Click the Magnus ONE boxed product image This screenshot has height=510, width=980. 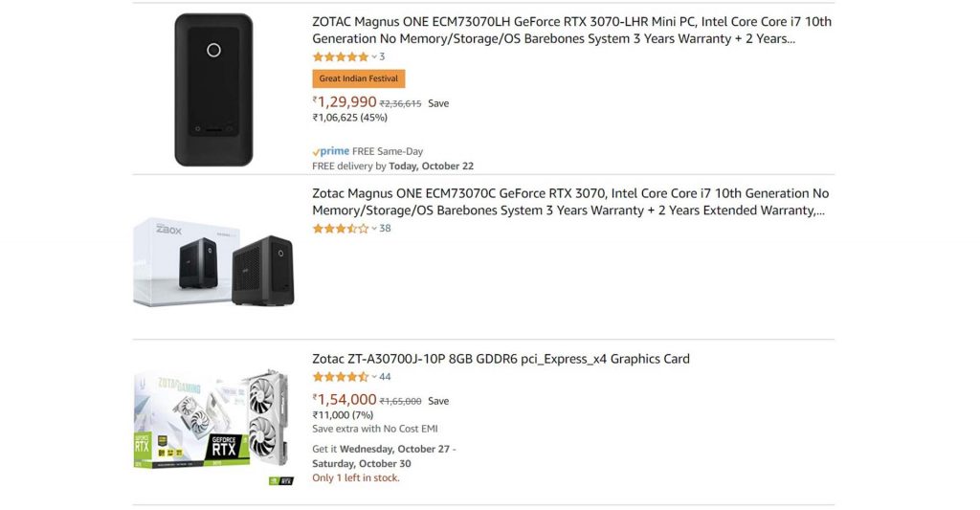click(x=213, y=260)
